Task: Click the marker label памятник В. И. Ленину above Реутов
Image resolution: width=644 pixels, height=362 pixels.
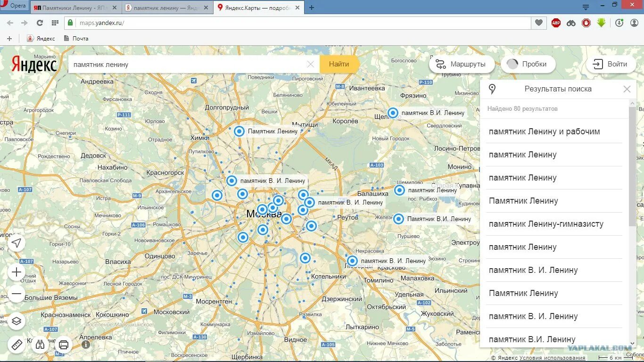Action: [350, 202]
